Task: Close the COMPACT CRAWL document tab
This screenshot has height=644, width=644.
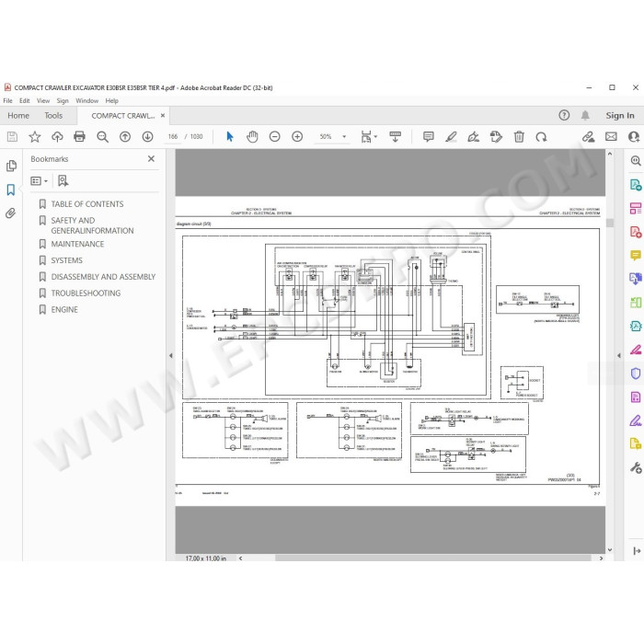Action: point(163,115)
